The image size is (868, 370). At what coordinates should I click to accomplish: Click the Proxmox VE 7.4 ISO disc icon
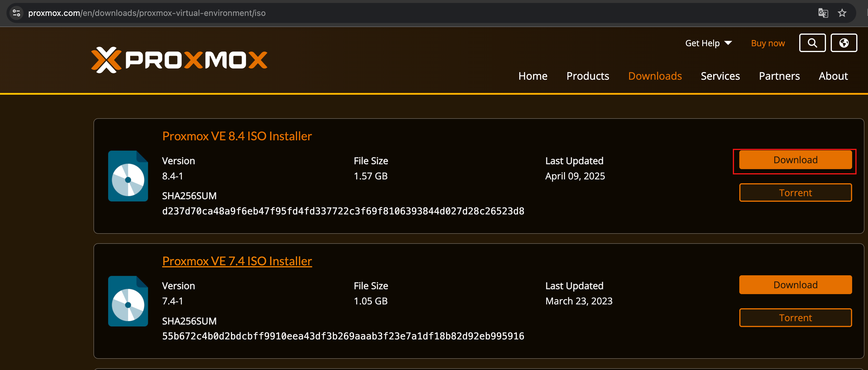tap(128, 301)
